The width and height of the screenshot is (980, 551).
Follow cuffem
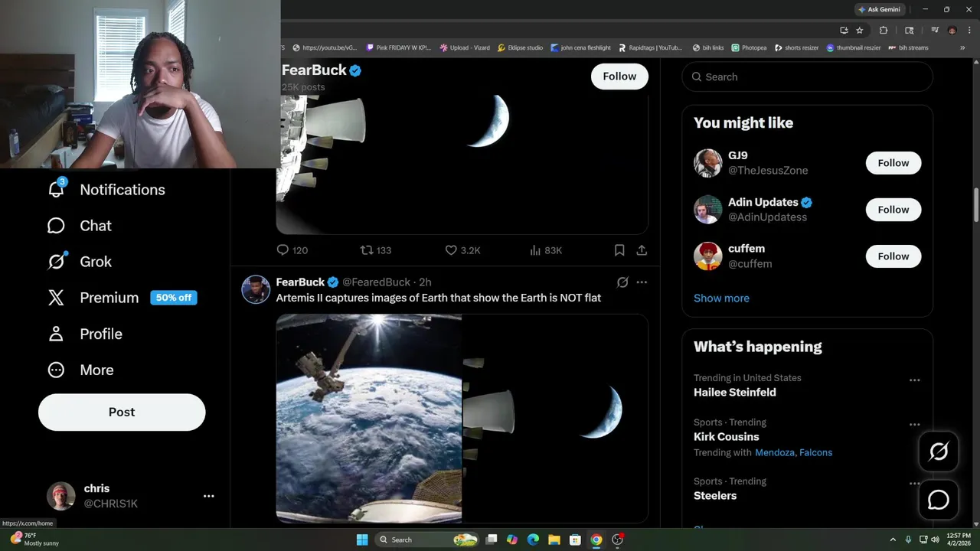pyautogui.click(x=893, y=256)
